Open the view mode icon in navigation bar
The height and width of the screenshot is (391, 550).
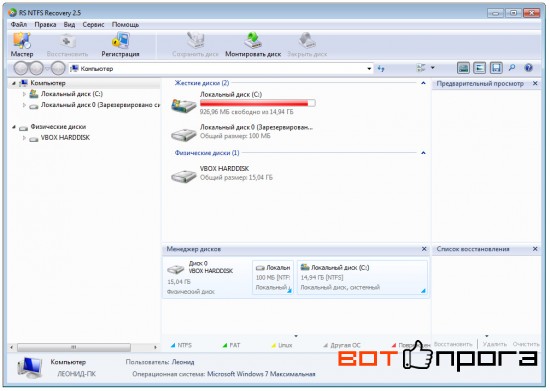421,68
